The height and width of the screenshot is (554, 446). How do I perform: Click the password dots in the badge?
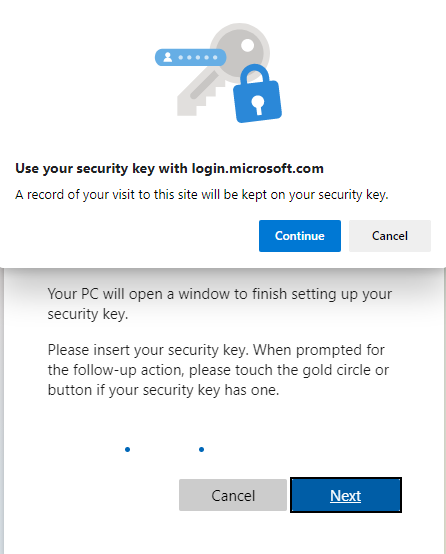point(198,57)
